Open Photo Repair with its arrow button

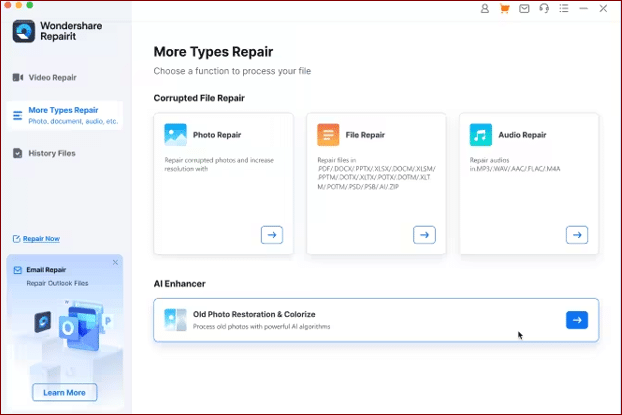point(272,235)
